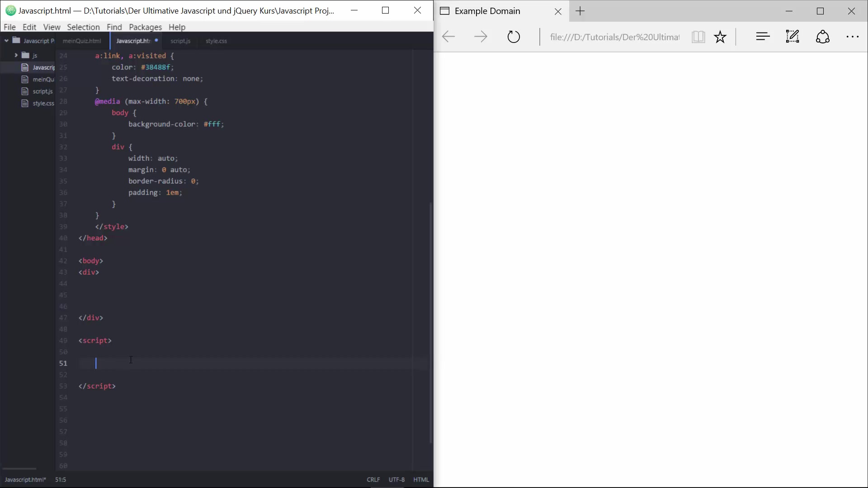Click the Make a Web Note icon

point(793,37)
